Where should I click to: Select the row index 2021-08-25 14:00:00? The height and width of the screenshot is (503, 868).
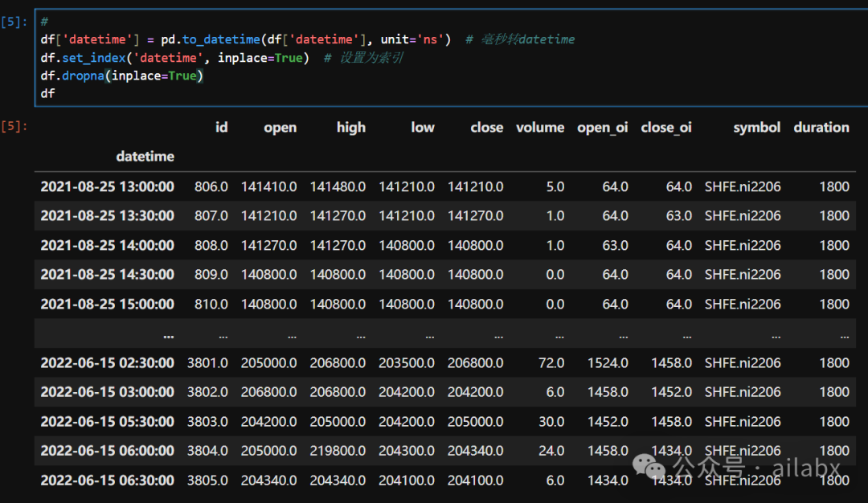[108, 245]
